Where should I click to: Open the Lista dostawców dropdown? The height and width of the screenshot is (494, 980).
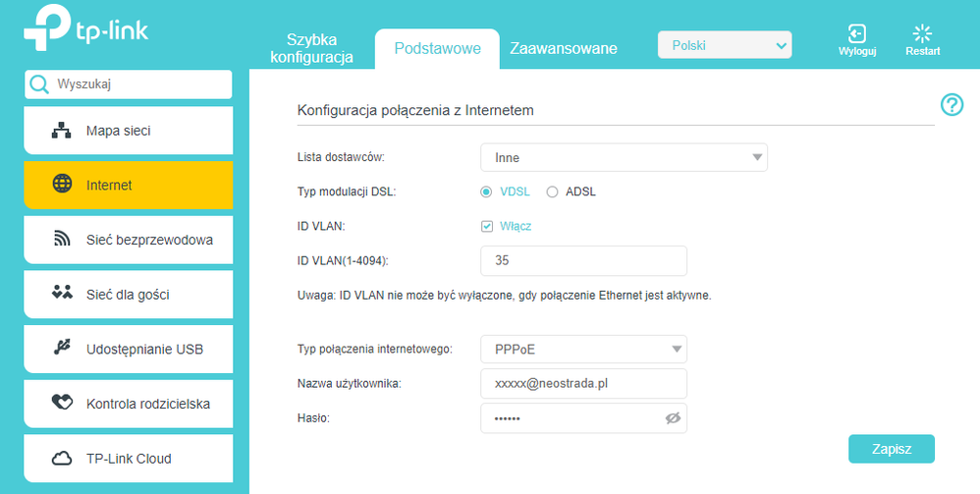[x=624, y=157]
